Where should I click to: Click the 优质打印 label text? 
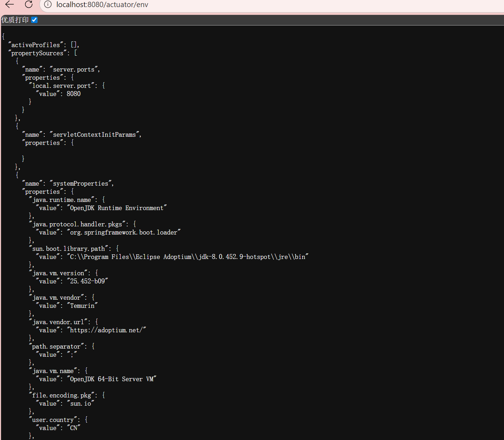click(15, 20)
